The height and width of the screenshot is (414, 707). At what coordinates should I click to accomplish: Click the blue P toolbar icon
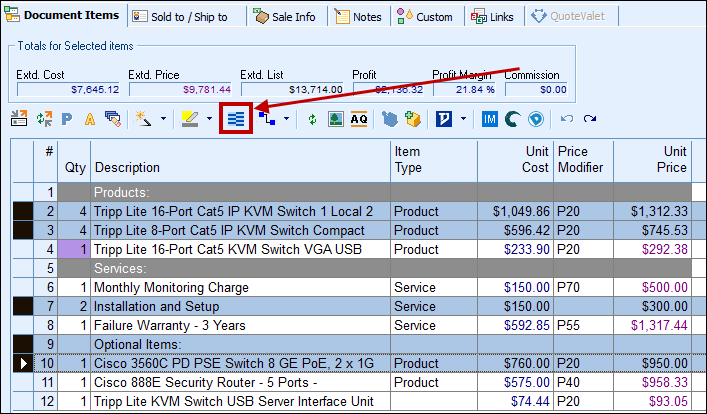coord(67,119)
